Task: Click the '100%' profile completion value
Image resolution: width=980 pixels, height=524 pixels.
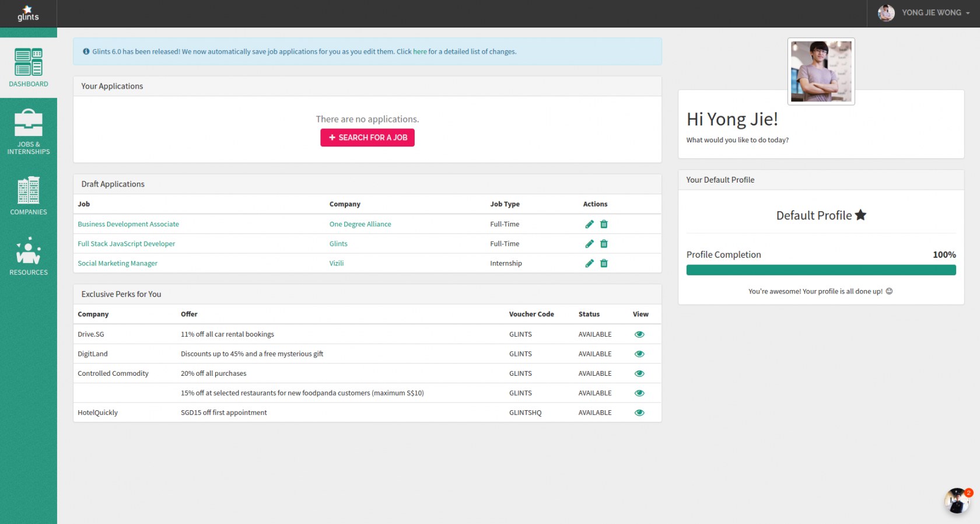Action: (x=944, y=254)
